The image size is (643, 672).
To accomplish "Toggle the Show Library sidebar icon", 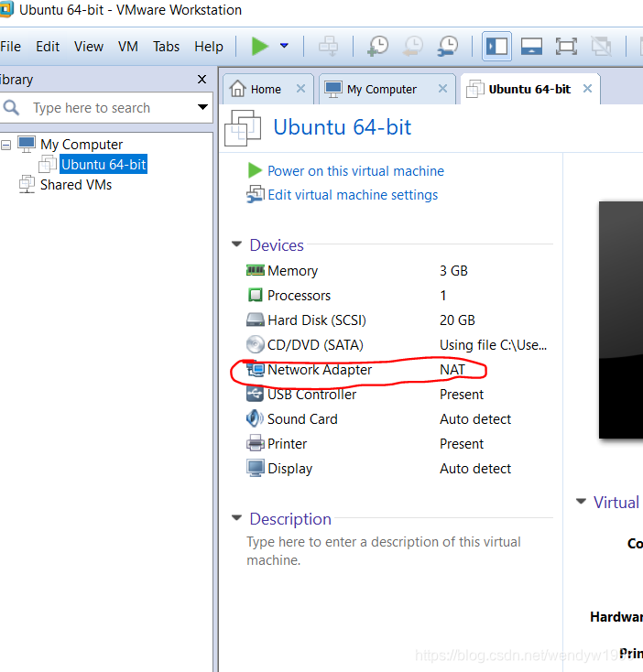I will [496, 46].
